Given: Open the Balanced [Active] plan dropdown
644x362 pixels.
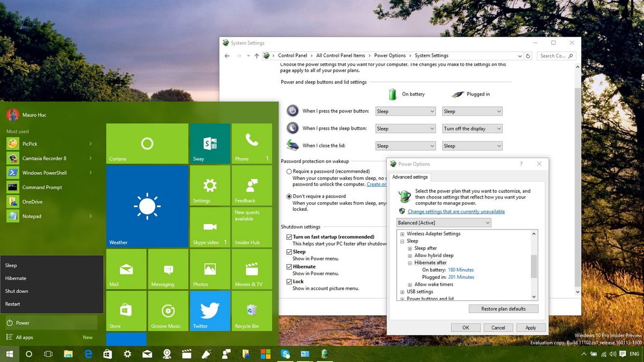Looking at the screenshot, I should 444,222.
